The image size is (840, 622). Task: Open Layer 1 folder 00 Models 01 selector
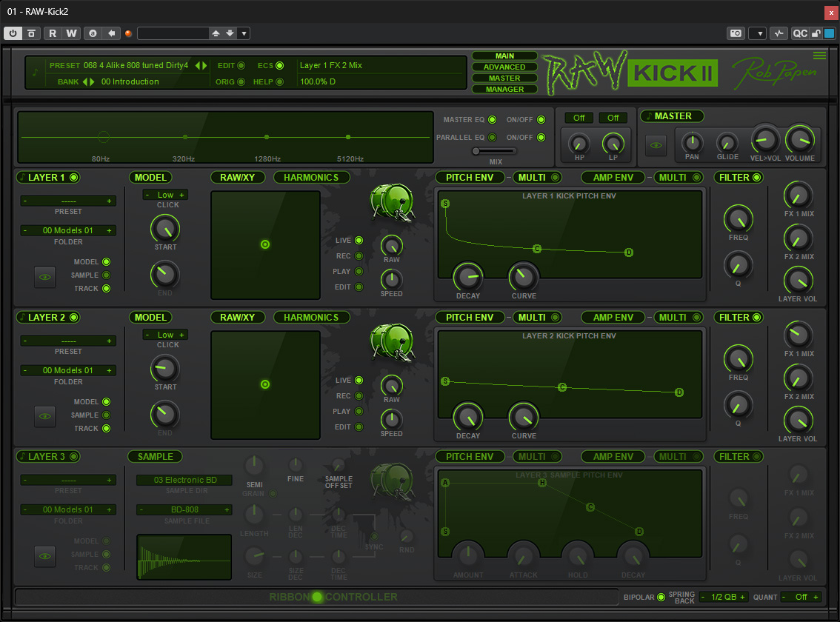point(68,230)
